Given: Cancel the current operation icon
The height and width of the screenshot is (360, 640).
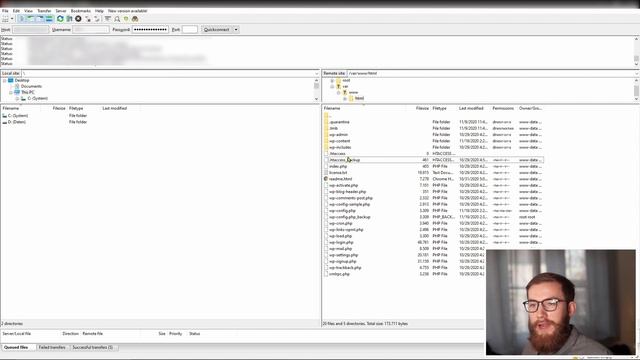Looking at the screenshot, I should (78, 19).
